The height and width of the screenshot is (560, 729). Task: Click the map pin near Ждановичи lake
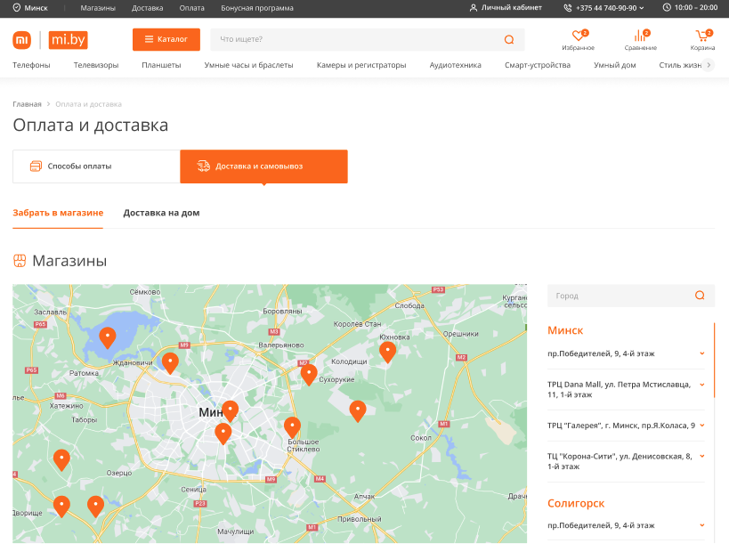tap(108, 337)
